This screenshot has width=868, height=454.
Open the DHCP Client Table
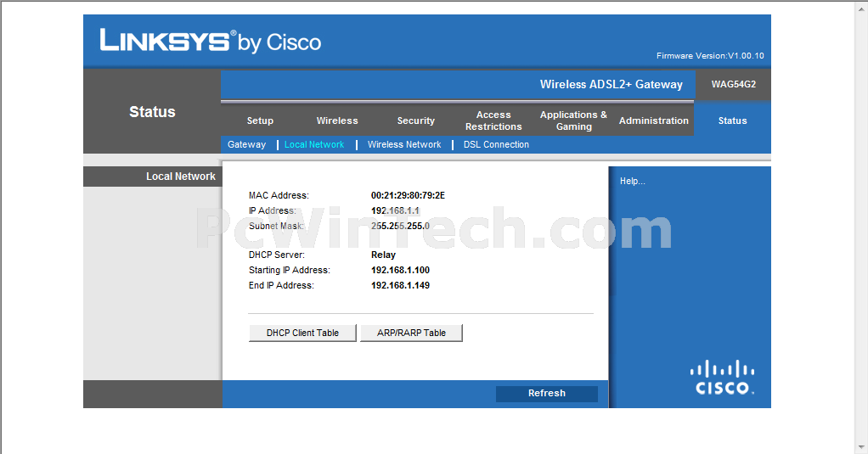302,333
